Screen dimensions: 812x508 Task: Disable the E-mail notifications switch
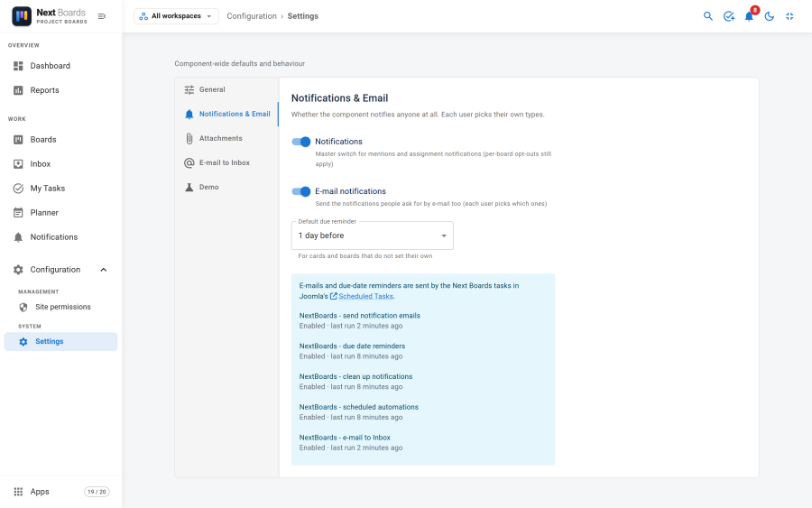click(300, 191)
